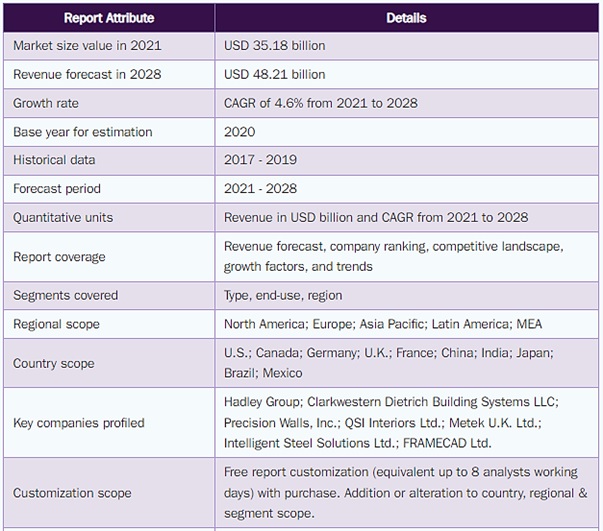Select the Key companies profiled label
The width and height of the screenshot is (603, 531).
click(x=79, y=423)
